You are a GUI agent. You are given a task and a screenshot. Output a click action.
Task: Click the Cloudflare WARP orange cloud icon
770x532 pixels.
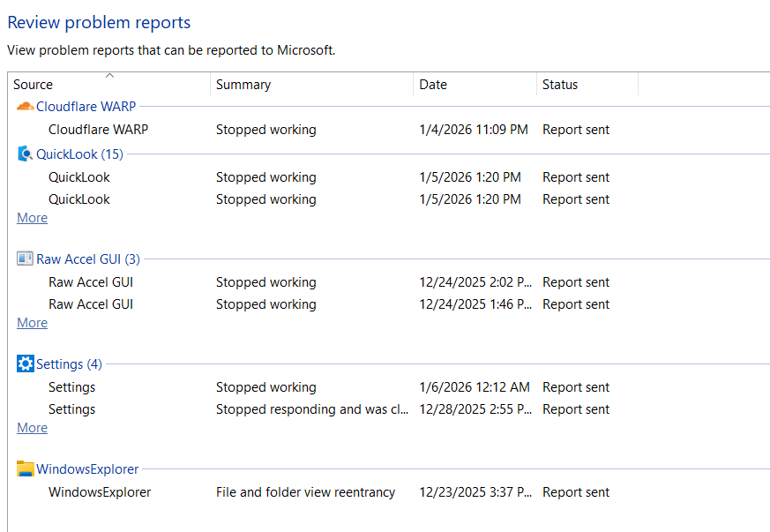[25, 107]
